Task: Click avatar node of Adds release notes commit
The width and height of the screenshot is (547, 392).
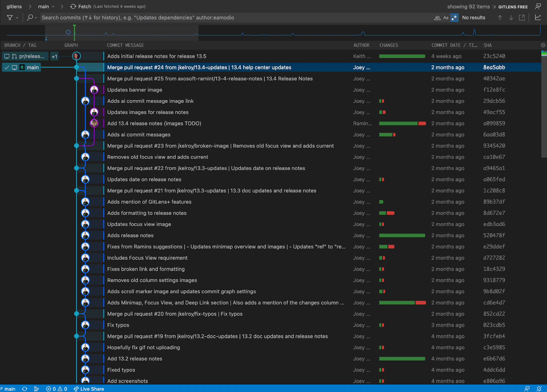Action: click(85, 235)
